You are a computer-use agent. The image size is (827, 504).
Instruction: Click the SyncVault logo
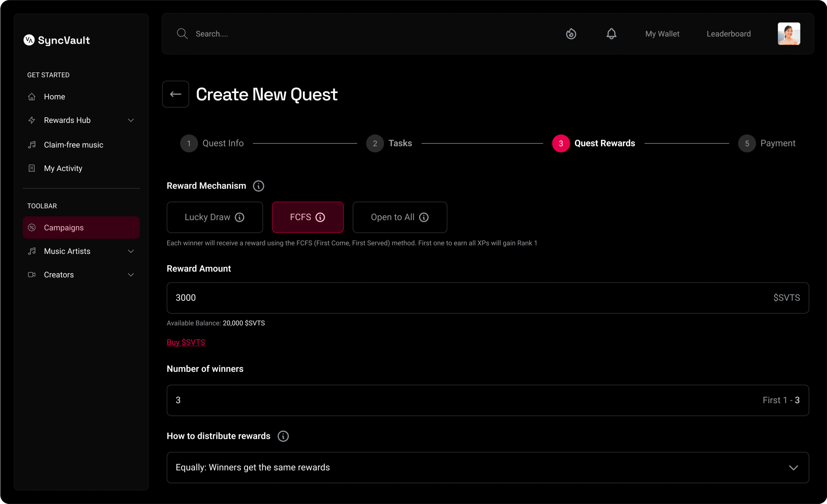57,40
